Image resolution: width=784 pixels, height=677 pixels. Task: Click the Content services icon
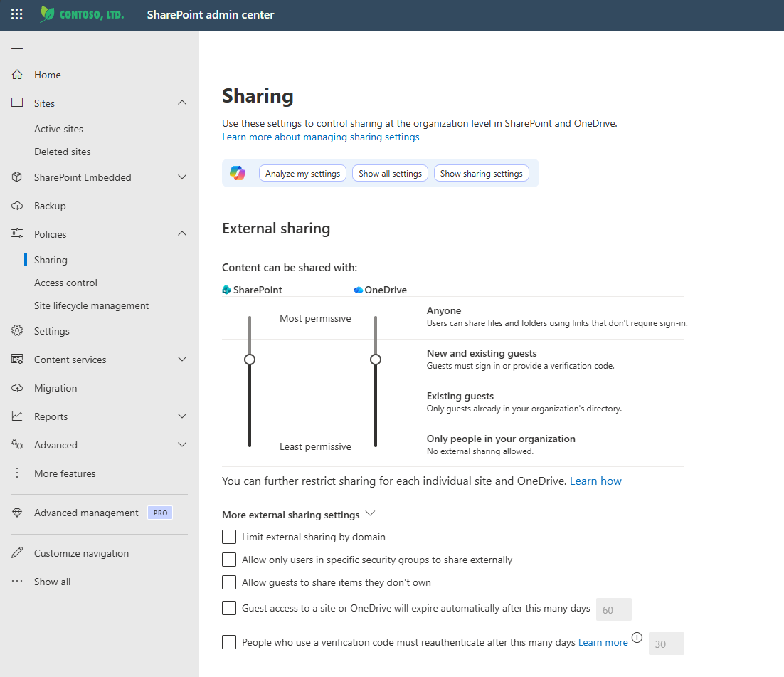[17, 359]
